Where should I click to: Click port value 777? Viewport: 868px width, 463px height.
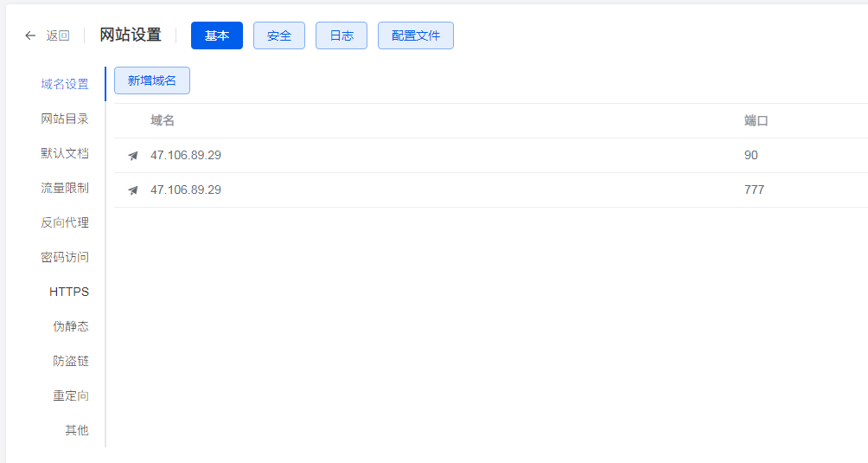click(x=755, y=190)
